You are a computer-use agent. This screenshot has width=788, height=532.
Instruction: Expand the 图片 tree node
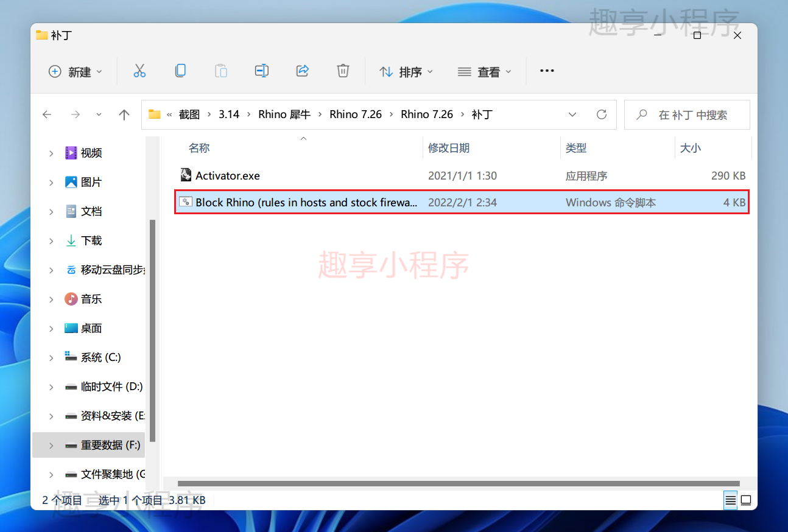(x=51, y=183)
